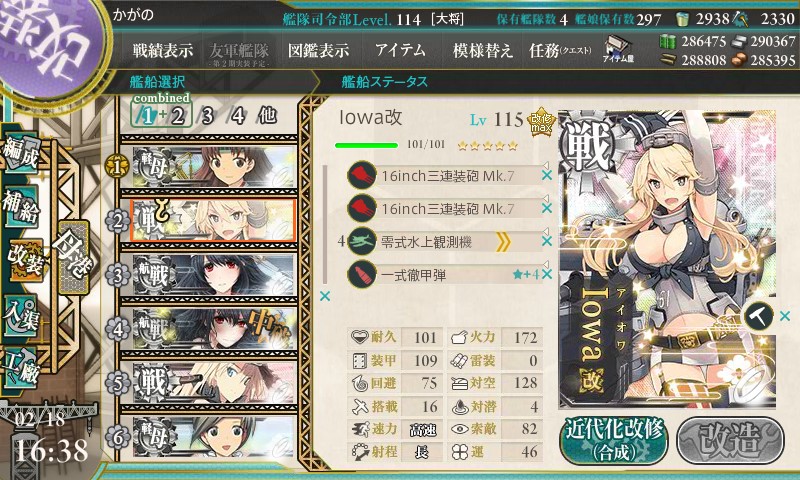Switch to fleet 3 tab
This screenshot has width=800, height=480.
(x=207, y=116)
